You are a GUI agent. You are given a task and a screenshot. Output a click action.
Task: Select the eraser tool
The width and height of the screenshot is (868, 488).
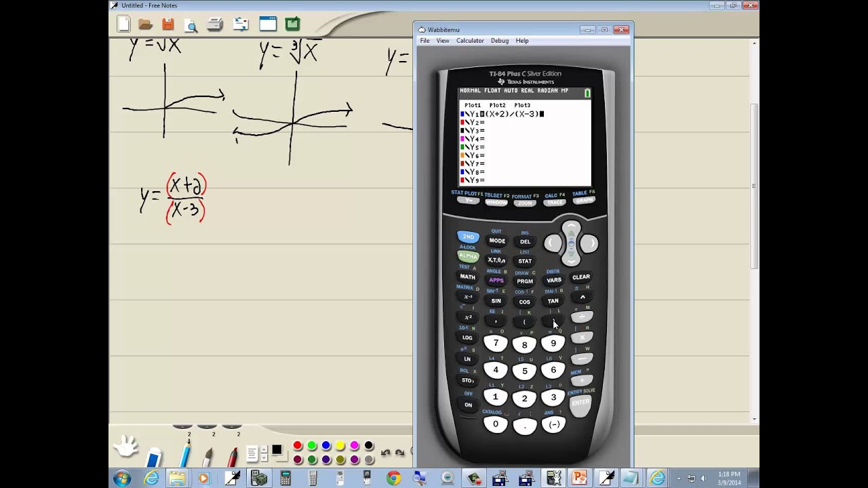[155, 456]
